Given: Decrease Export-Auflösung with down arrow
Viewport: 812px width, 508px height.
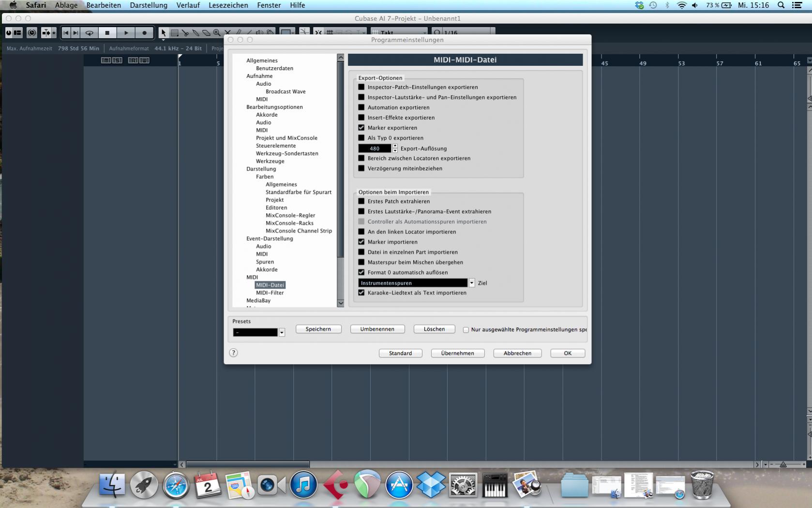Looking at the screenshot, I should point(395,151).
